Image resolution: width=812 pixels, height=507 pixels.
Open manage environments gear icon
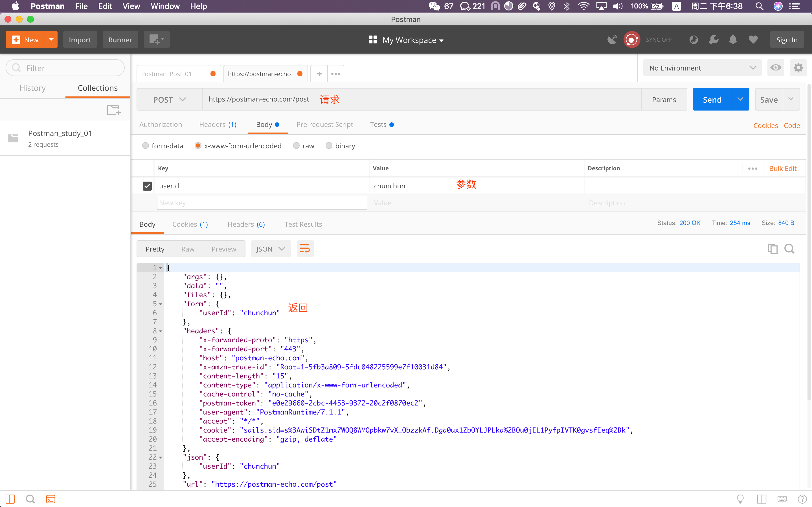tap(798, 68)
